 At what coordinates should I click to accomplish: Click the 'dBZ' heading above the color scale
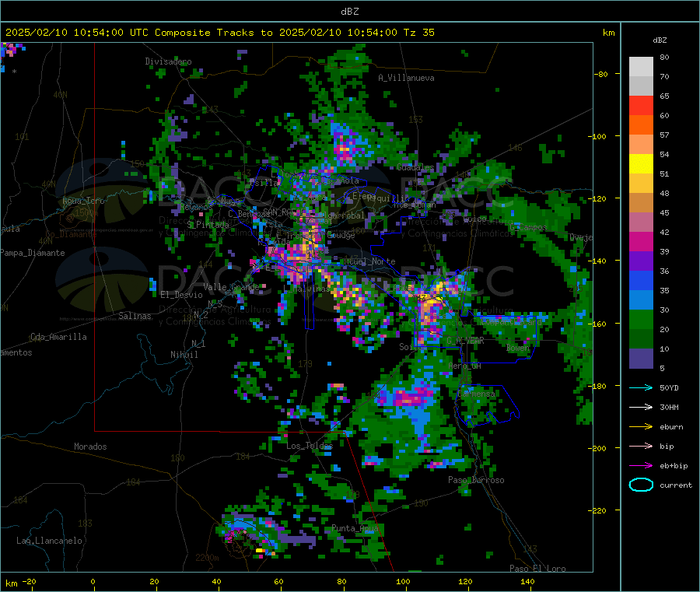(660, 40)
